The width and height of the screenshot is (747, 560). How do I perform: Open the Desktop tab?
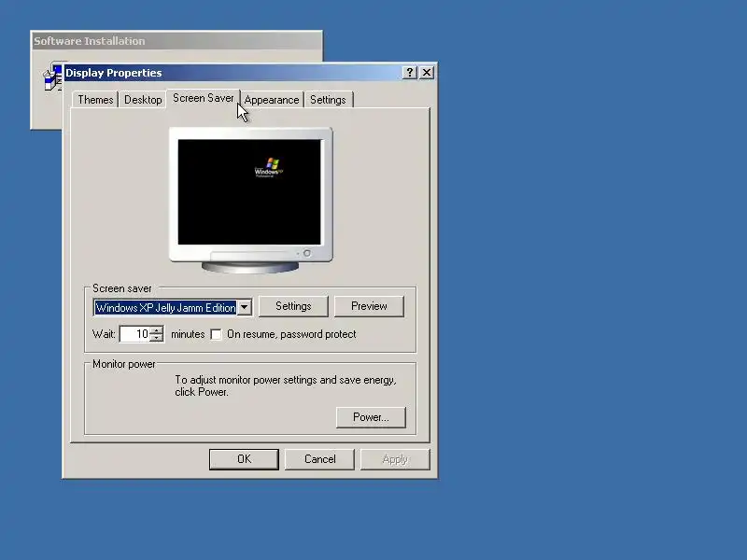coord(143,100)
